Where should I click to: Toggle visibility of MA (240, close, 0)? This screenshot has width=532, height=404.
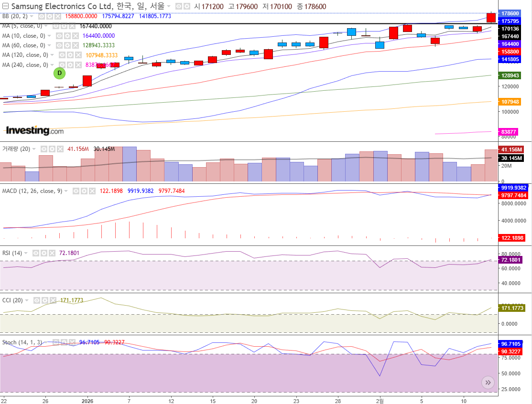point(62,65)
